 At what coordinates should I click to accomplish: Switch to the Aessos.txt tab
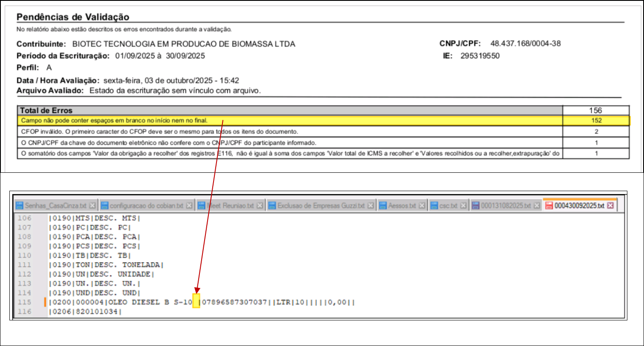point(402,206)
